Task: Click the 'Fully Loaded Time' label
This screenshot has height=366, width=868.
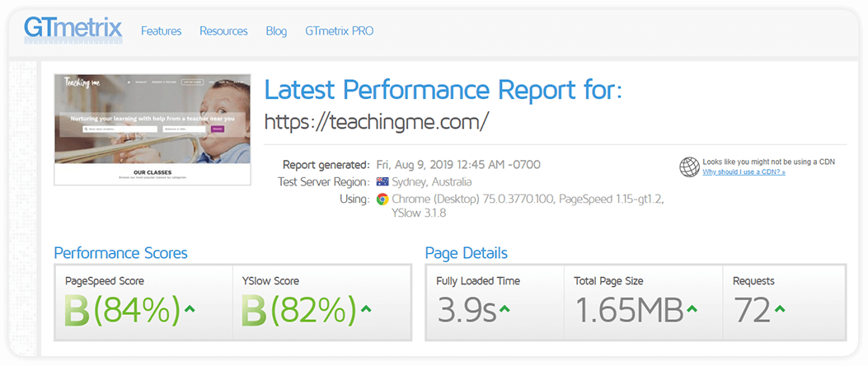Action: click(x=478, y=281)
